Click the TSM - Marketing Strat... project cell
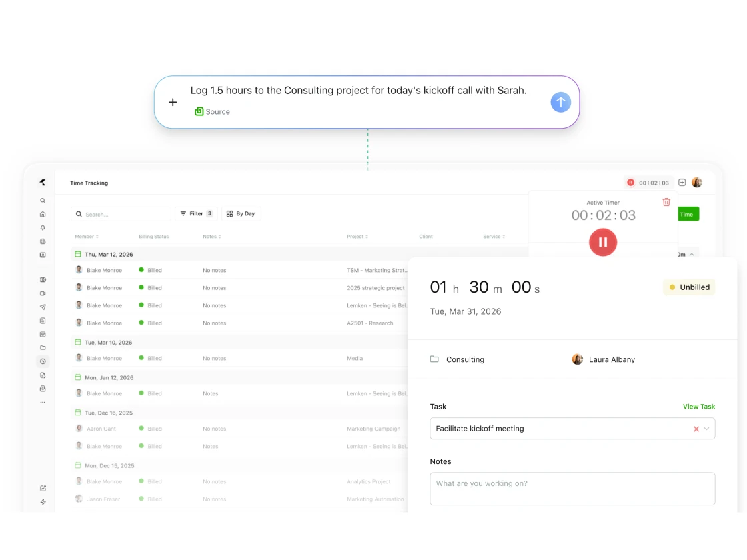747x560 pixels. [378, 270]
